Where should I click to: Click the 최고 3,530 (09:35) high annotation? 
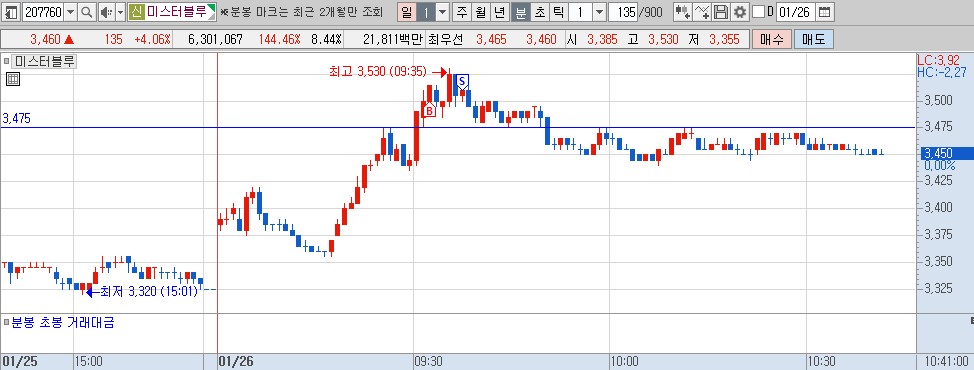coord(378,72)
